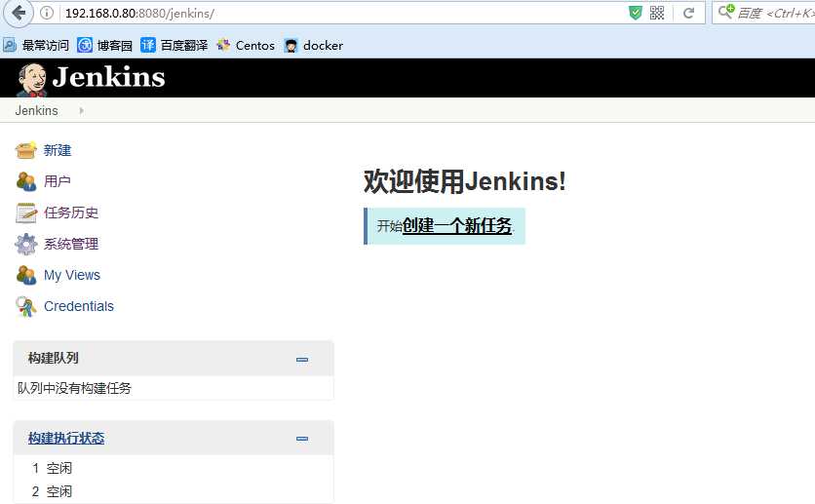
Task: Open 系统管理 link in sidebar
Action: pyautogui.click(x=71, y=244)
